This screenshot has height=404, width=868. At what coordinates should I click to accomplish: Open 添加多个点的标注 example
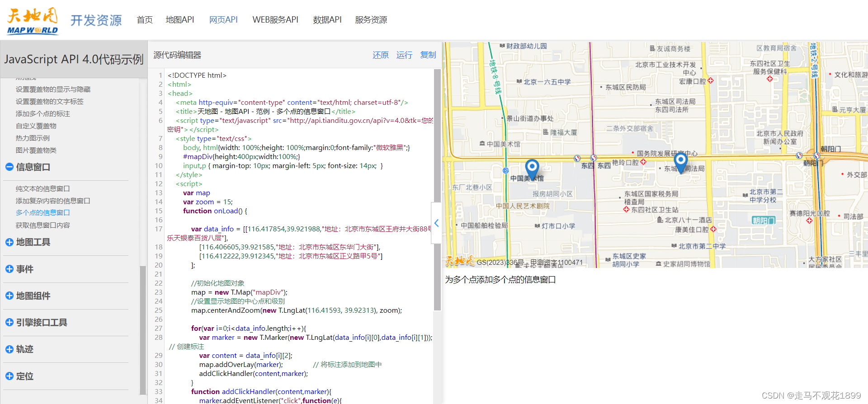click(x=43, y=114)
